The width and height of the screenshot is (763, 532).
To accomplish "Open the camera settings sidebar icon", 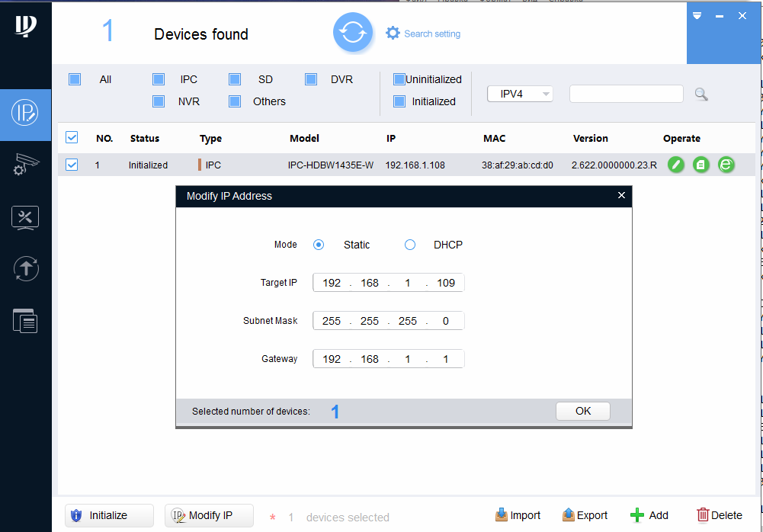I will [x=25, y=164].
